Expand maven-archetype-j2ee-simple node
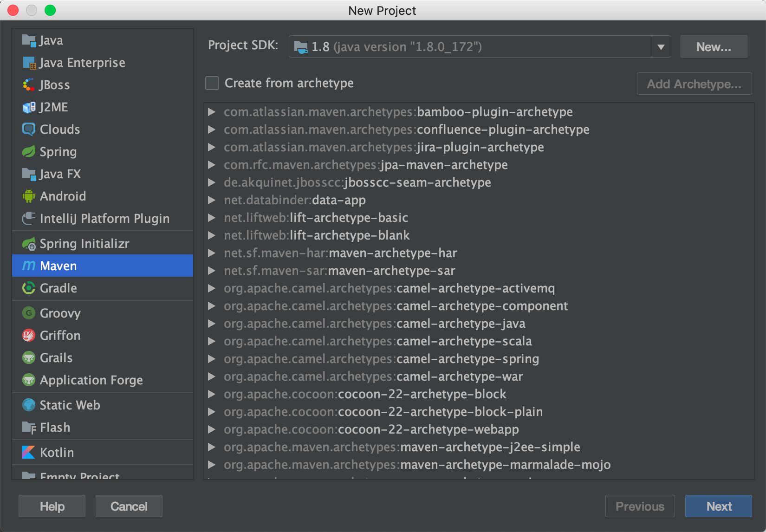The width and height of the screenshot is (766, 532). (x=212, y=447)
